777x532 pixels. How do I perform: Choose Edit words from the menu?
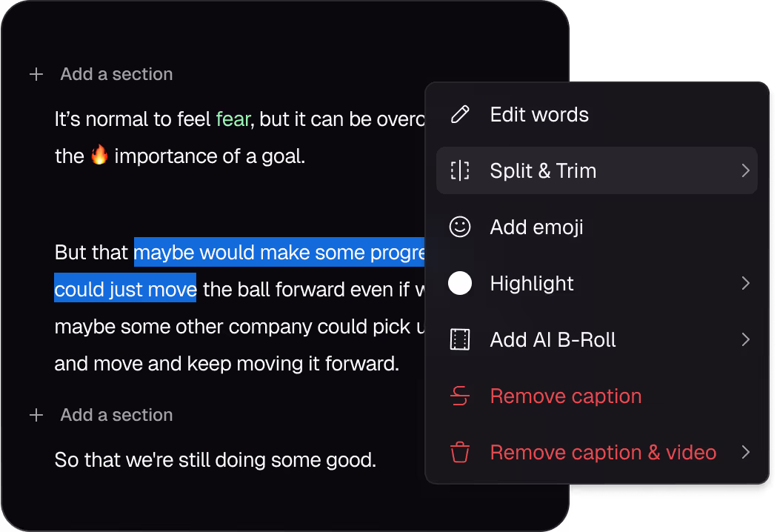[x=538, y=114]
